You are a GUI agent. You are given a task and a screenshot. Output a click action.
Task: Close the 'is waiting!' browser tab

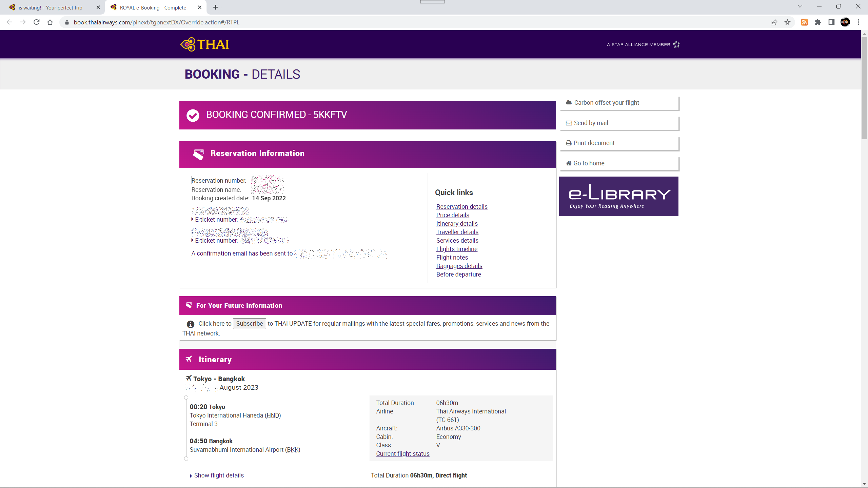[x=98, y=7]
